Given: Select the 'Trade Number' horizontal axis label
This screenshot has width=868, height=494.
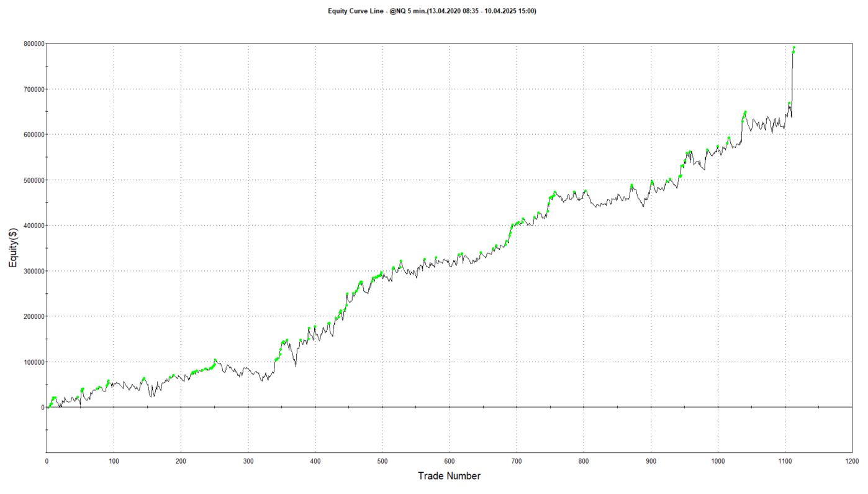Looking at the screenshot, I should coord(449,476).
